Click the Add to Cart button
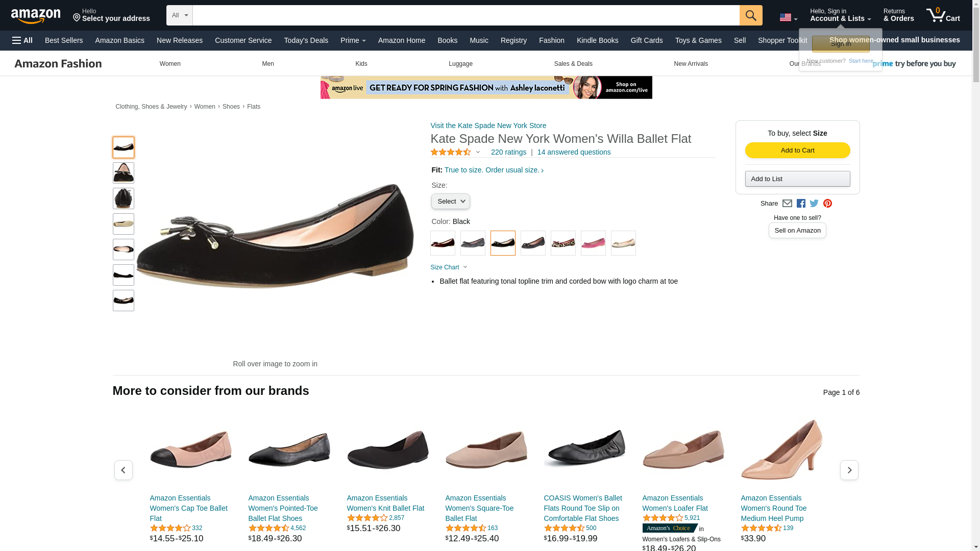Viewport: 980px width, 551px height. [x=797, y=151]
